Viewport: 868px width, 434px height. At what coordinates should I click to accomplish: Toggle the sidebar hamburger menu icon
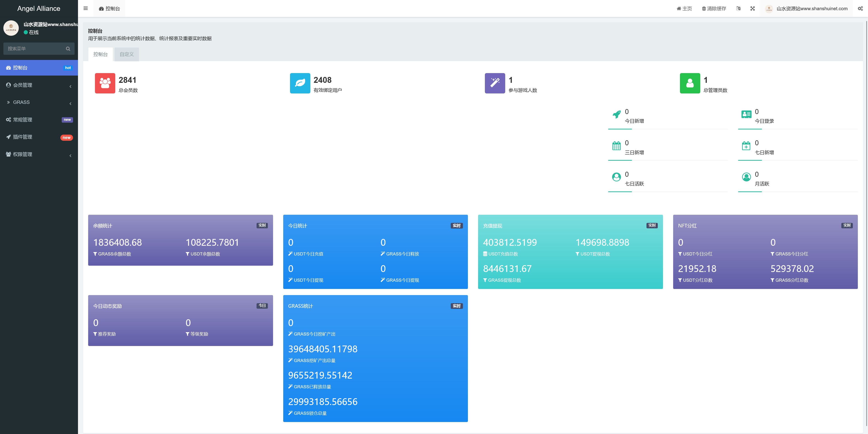pyautogui.click(x=86, y=8)
